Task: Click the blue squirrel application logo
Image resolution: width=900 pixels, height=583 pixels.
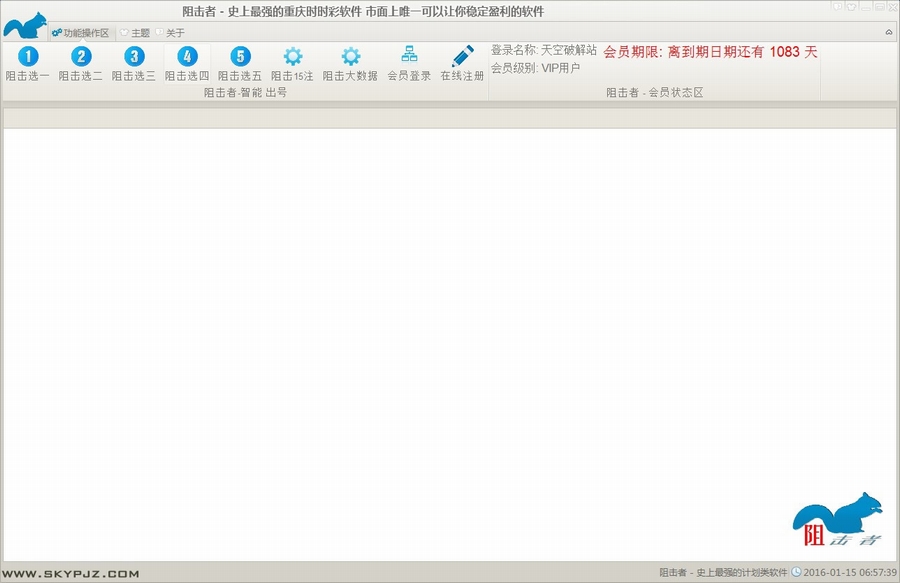Action: pyautogui.click(x=24, y=25)
